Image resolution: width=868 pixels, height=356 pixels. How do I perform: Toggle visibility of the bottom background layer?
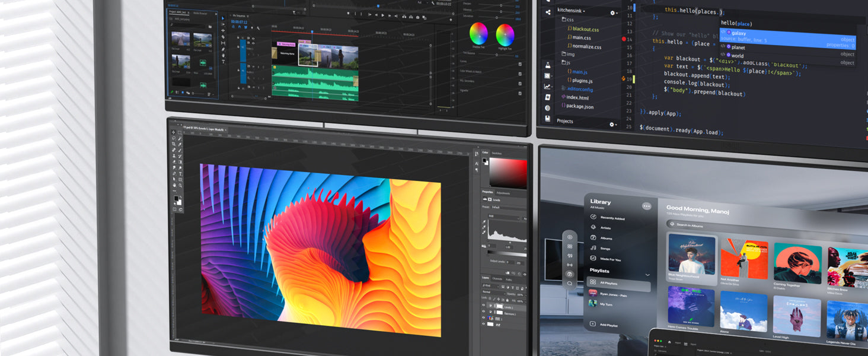(x=483, y=325)
